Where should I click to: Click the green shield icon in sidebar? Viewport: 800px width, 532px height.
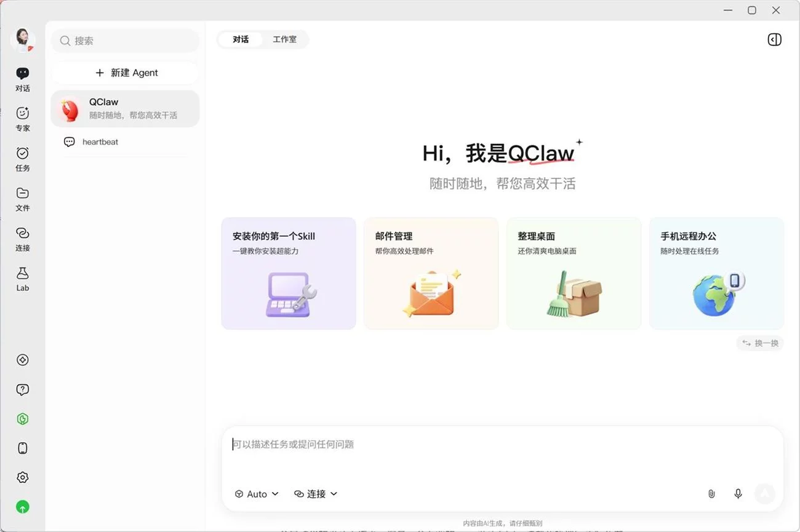click(x=23, y=419)
